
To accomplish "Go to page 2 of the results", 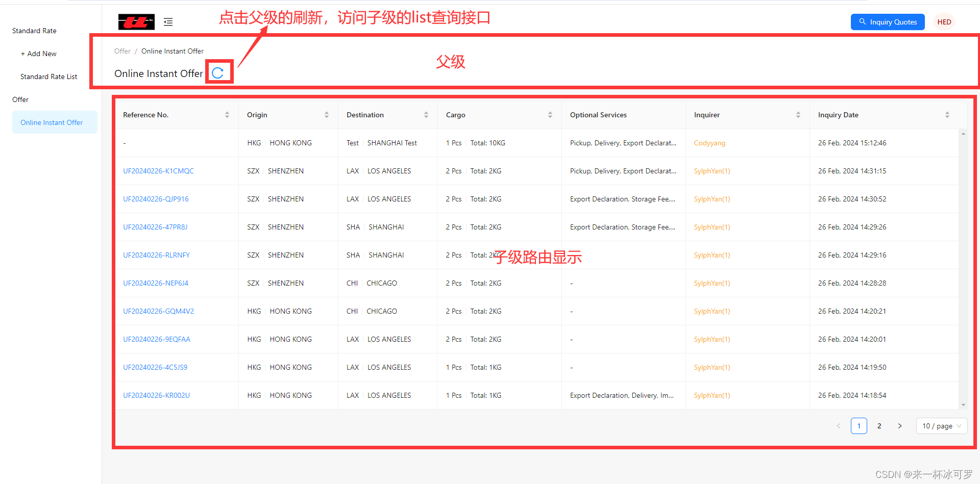I will (x=879, y=426).
